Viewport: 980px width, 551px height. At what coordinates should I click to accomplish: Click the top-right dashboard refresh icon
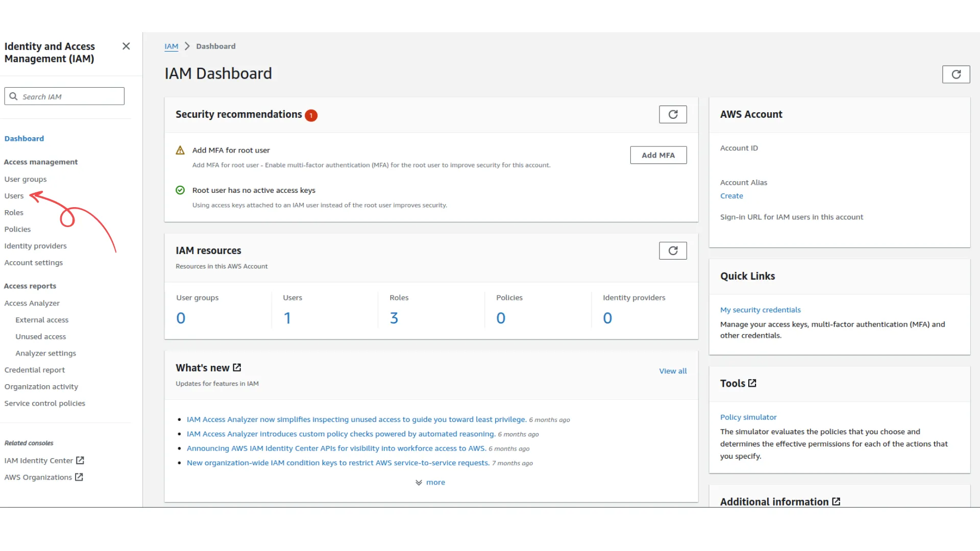coord(955,74)
